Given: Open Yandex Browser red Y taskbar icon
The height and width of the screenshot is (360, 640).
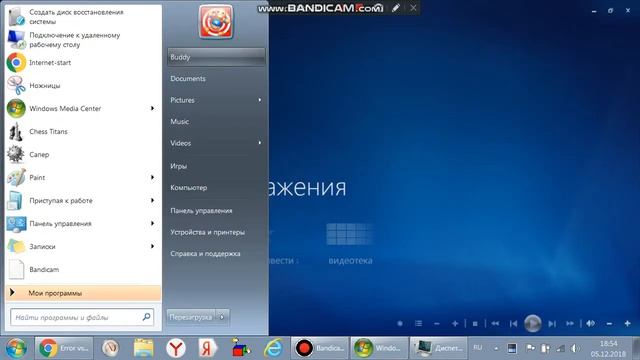Looking at the screenshot, I should coord(176,348).
